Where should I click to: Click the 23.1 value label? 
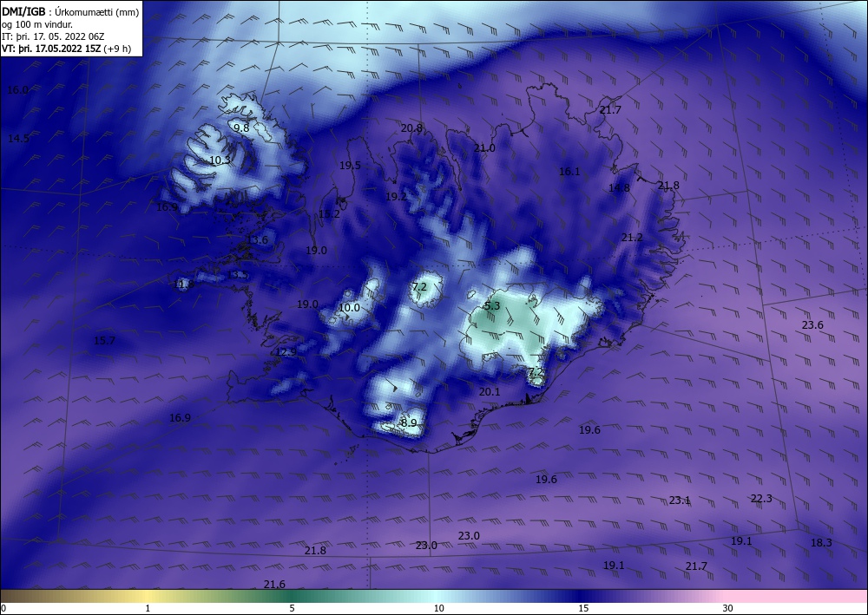pyautogui.click(x=680, y=500)
